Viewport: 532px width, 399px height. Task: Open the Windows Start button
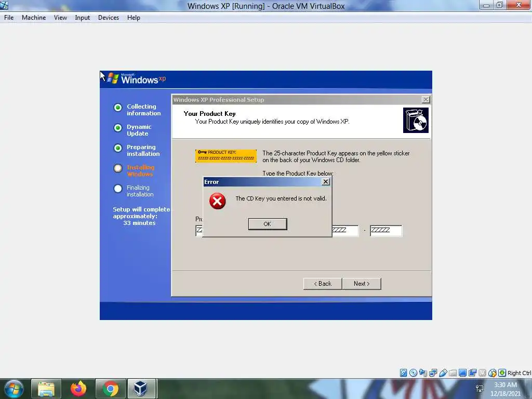14,389
